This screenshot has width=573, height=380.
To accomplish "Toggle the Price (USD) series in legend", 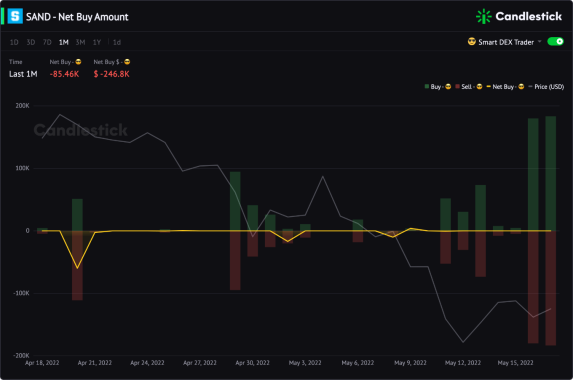I will [546, 87].
